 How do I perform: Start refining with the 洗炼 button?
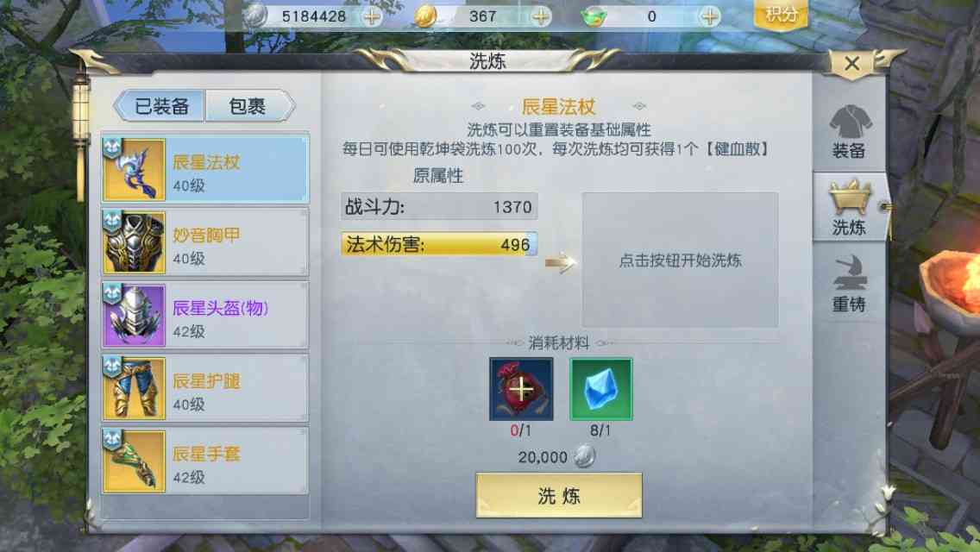(559, 496)
